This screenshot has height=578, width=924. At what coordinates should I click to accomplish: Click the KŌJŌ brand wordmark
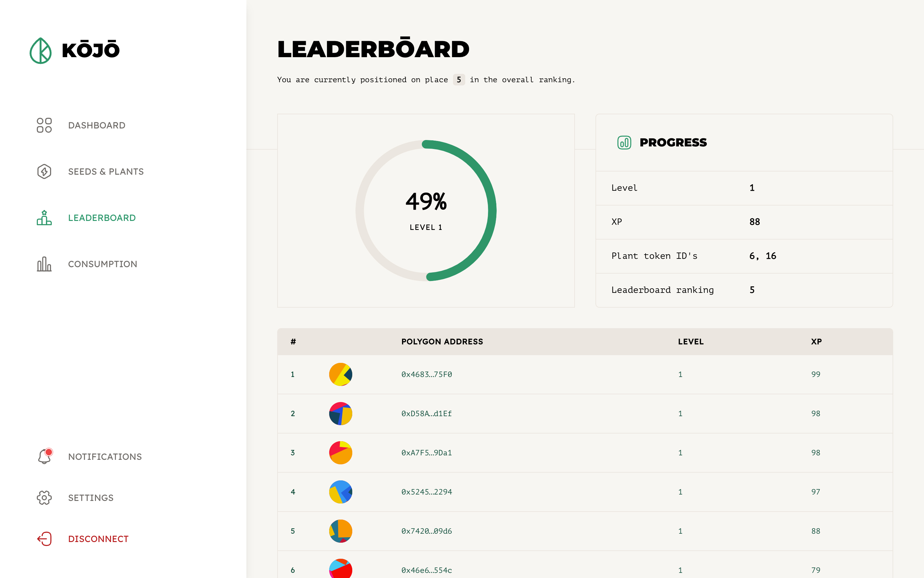(x=91, y=49)
